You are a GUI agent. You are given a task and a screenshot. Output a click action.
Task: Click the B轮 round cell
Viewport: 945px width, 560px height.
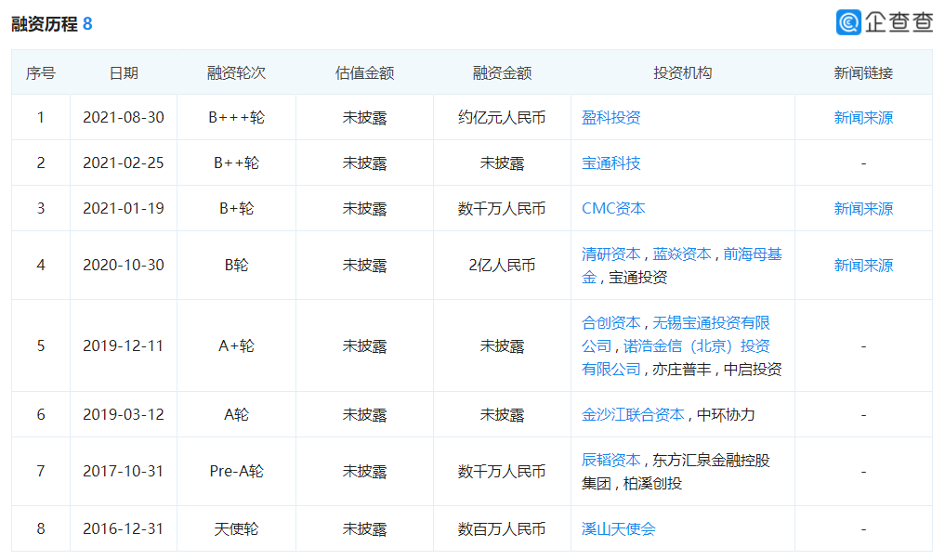click(x=236, y=265)
